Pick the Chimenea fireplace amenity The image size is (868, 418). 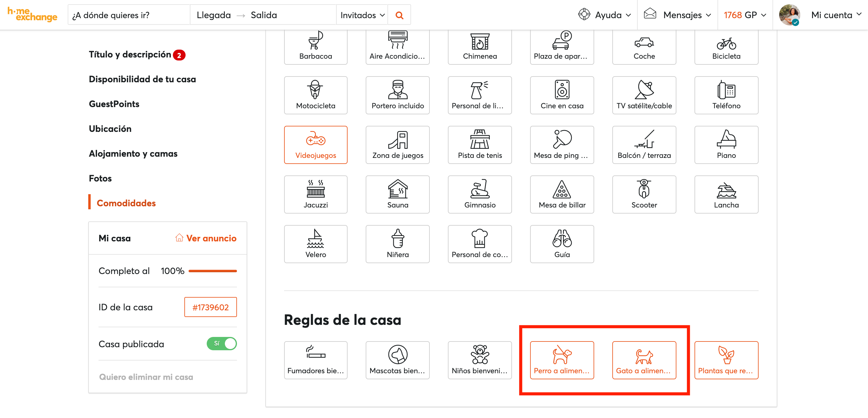click(x=480, y=46)
